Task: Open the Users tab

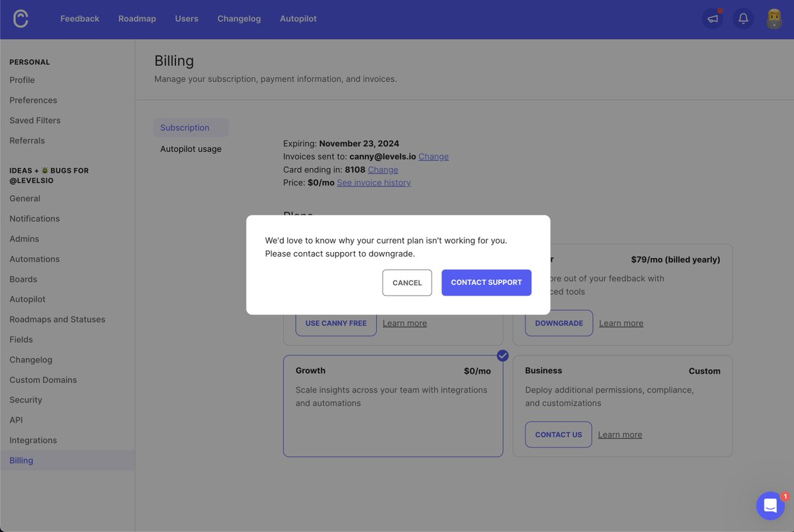Action: click(x=187, y=19)
